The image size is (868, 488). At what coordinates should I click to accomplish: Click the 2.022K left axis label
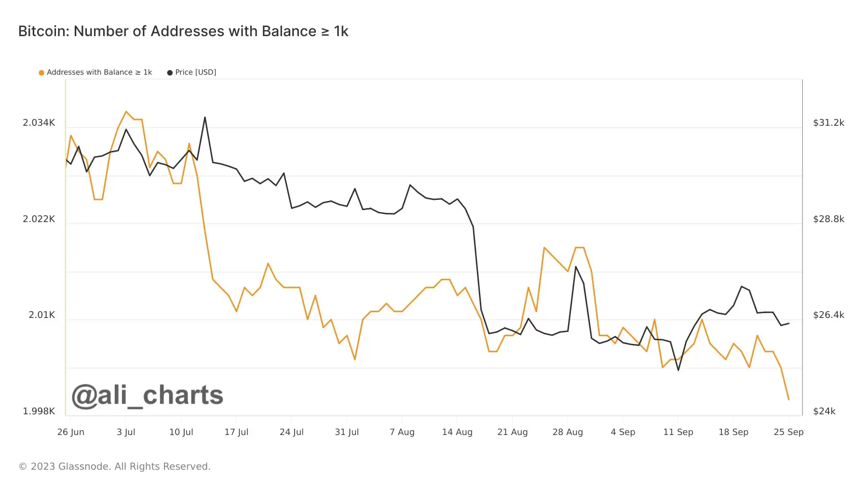tap(39, 219)
